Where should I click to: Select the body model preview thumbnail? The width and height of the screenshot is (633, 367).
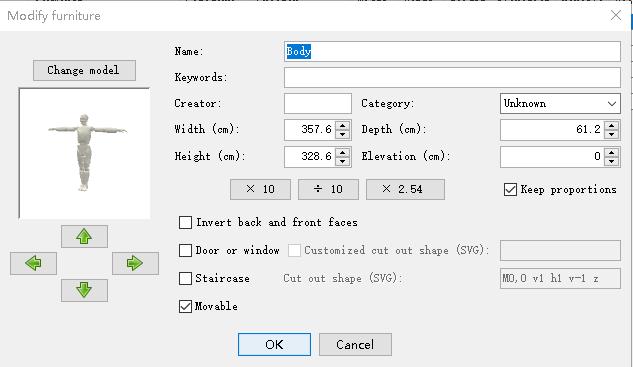tap(84, 153)
